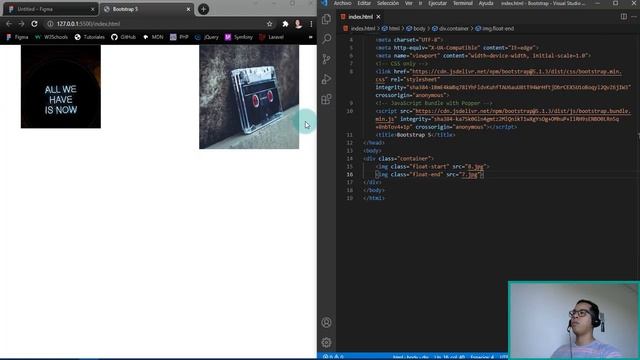640x360 pixels.
Task: Close the Untitled - Figma tab
Action: coord(93,9)
